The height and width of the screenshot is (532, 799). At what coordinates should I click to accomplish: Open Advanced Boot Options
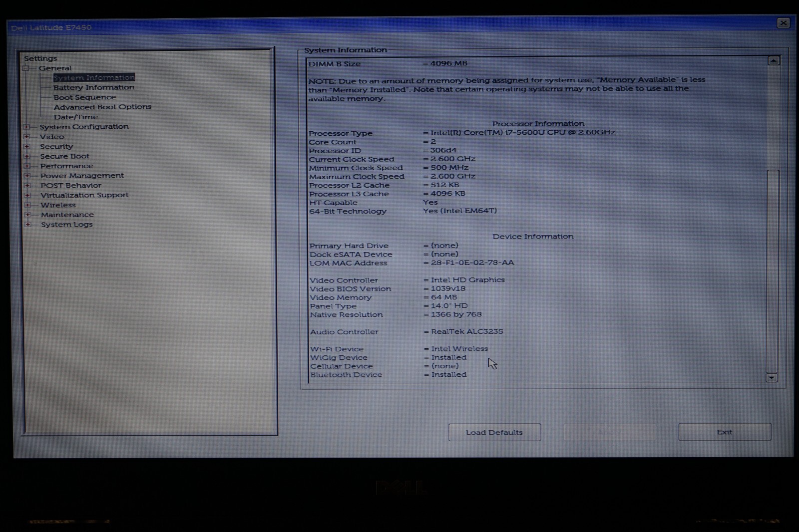point(102,107)
